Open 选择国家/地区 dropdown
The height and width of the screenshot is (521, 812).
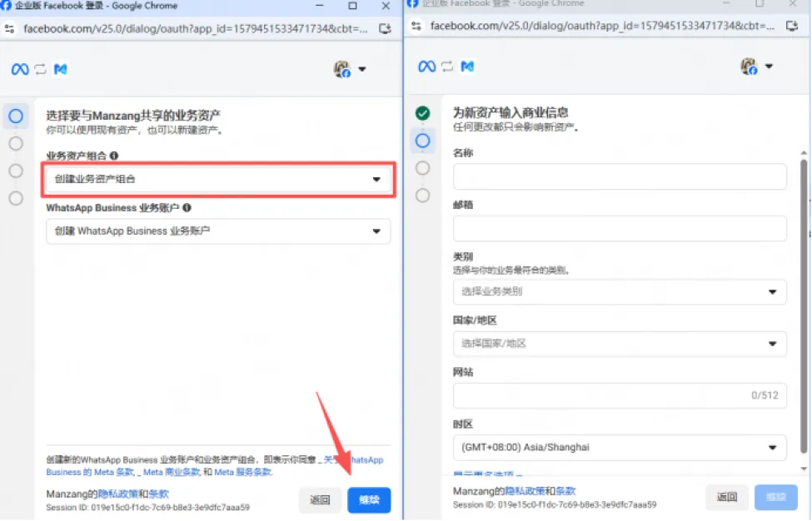point(620,344)
